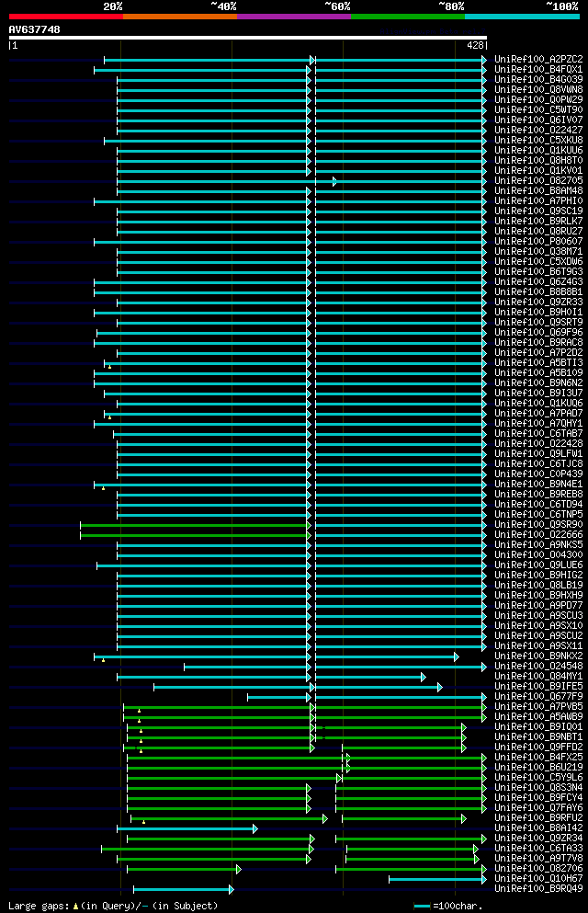Select hit label UniRef100_B9N4E1
The height and width of the screenshot is (913, 588).
[x=538, y=485]
